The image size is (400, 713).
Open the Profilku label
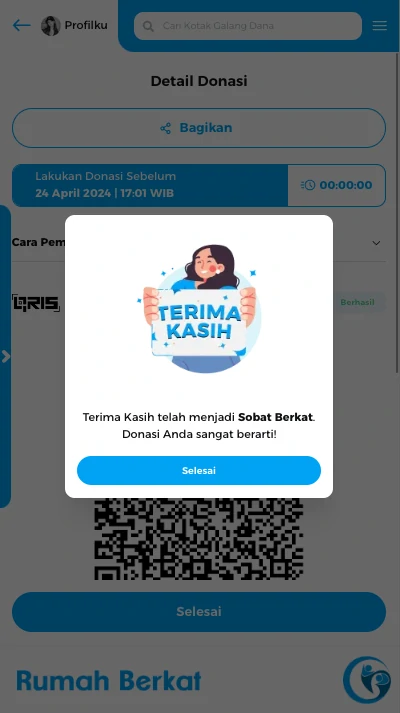(86, 25)
